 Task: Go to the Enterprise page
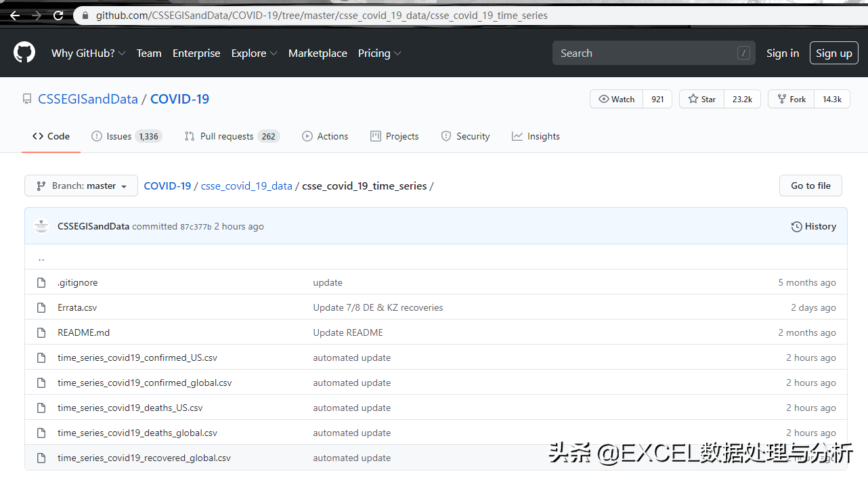196,53
